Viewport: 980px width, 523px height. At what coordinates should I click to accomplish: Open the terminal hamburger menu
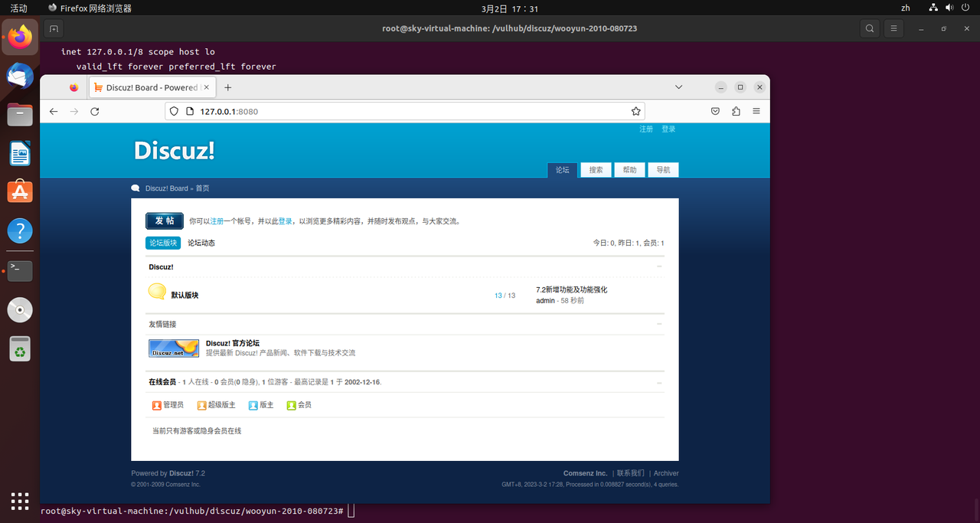893,28
